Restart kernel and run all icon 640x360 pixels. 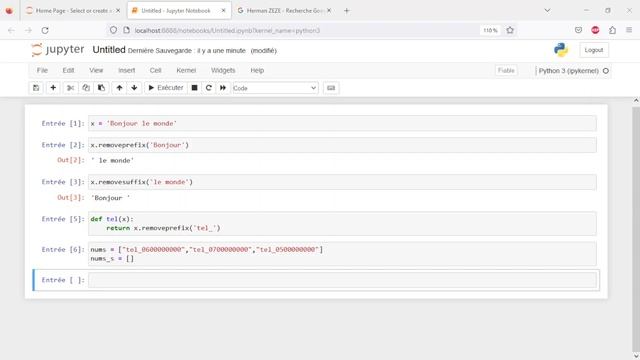(x=223, y=88)
